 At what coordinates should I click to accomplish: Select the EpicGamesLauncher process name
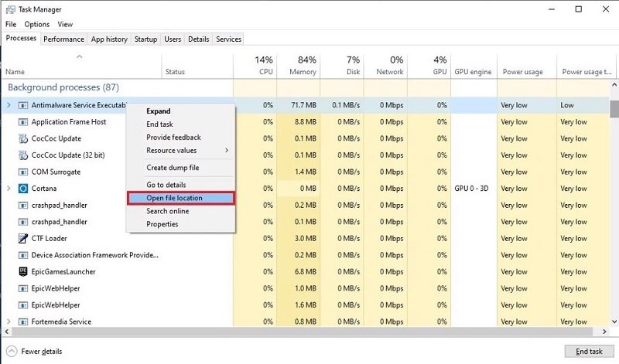[63, 272]
